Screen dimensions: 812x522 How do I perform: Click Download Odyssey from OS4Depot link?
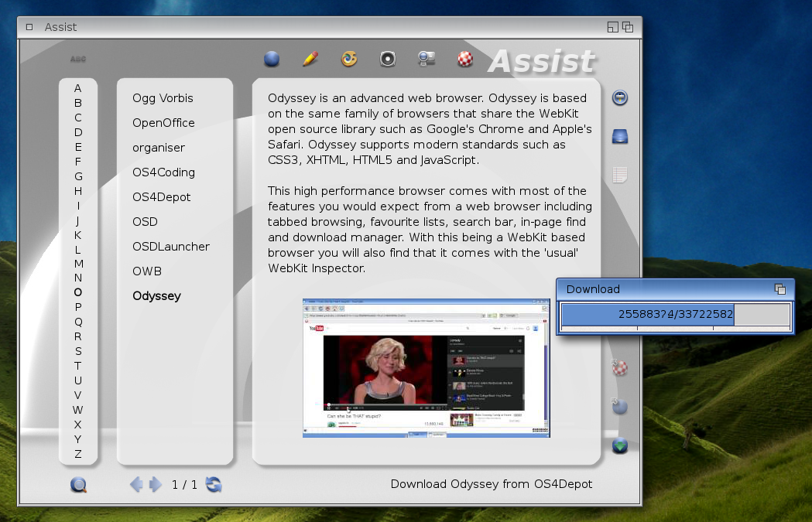pos(492,484)
